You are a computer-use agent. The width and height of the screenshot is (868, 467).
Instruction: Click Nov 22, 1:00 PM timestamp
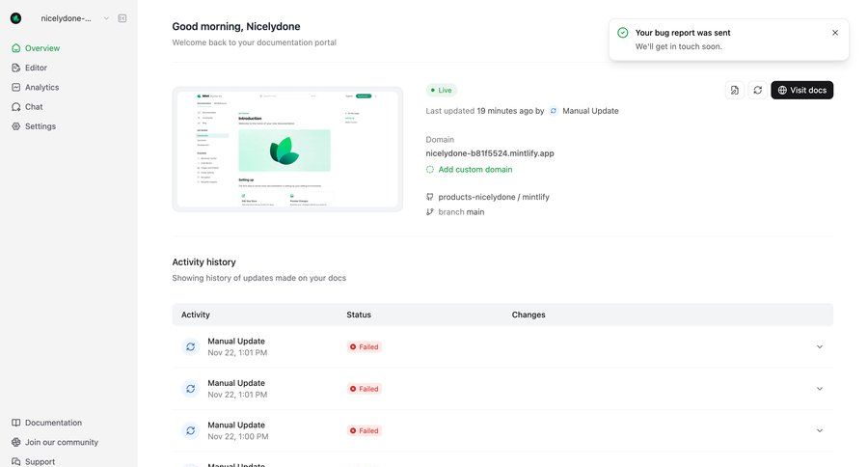(x=238, y=436)
